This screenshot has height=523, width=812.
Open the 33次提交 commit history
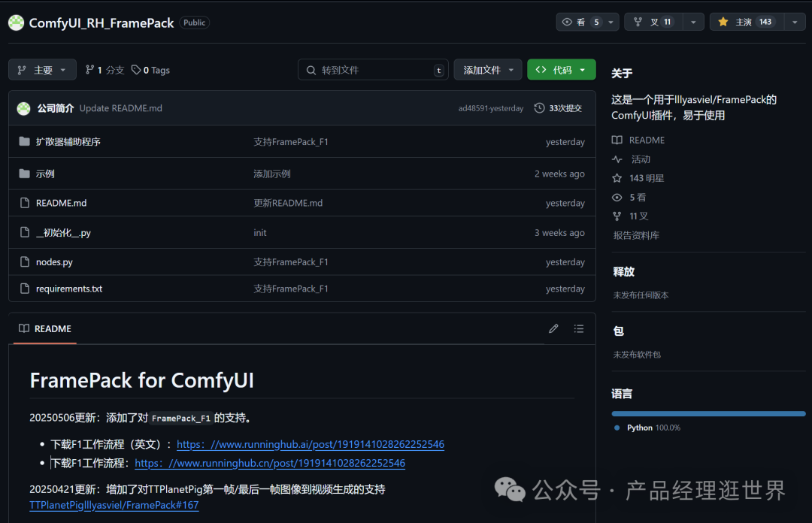tap(558, 108)
